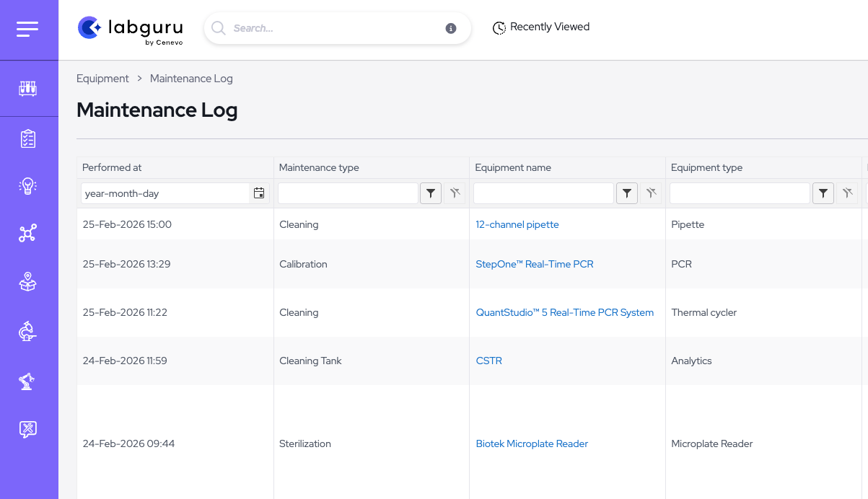This screenshot has width=868, height=499.
Task: Open Recently Viewed menu
Action: coord(541,27)
